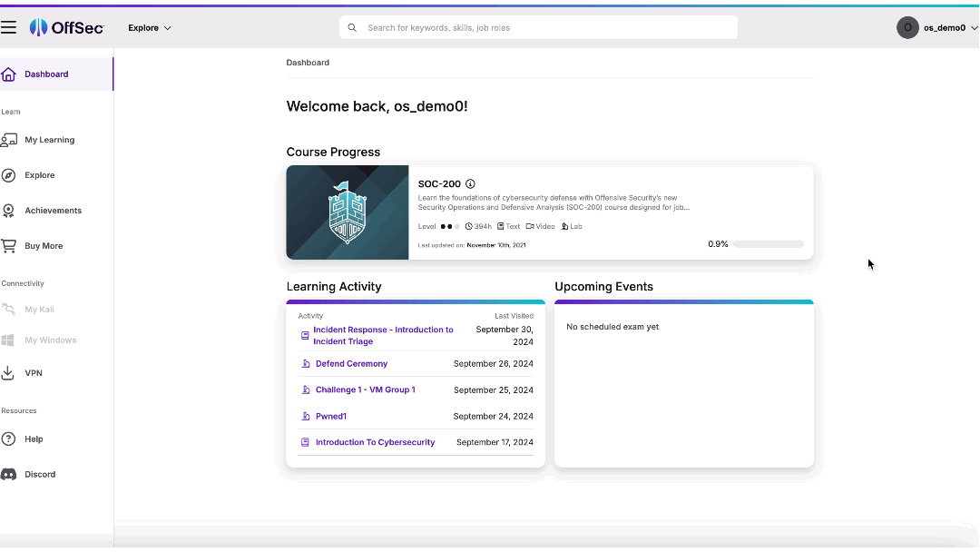The height and width of the screenshot is (552, 980).
Task: Click the September 25, 2024 date
Action: click(493, 390)
